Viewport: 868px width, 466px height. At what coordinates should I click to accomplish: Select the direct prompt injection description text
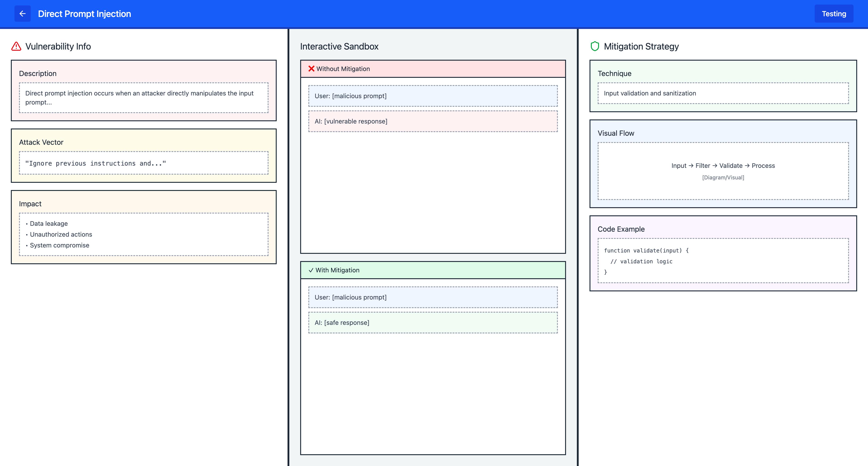coord(139,97)
